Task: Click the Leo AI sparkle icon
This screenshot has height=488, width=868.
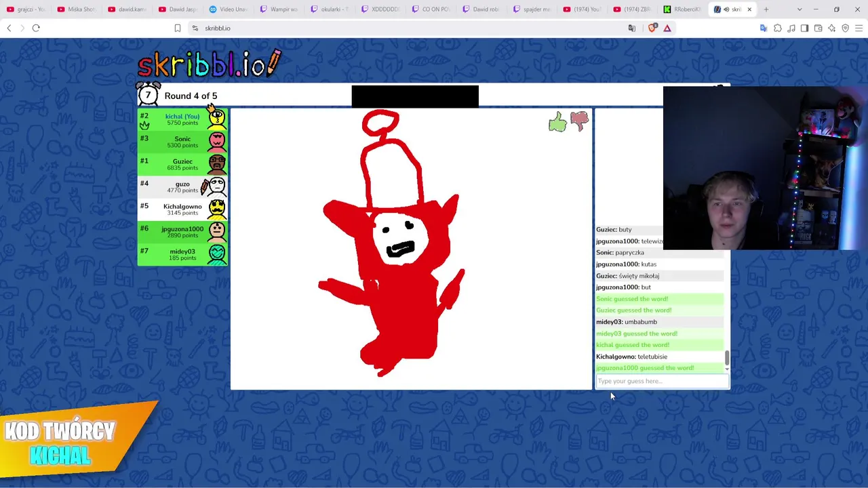Action: point(832,28)
